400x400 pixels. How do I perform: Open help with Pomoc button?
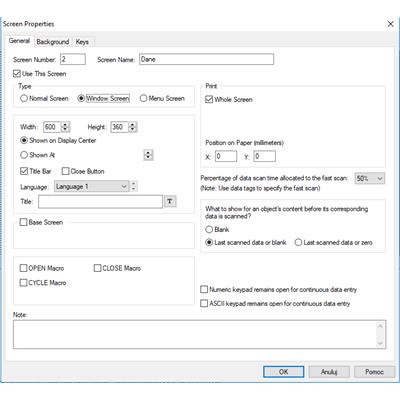tap(374, 372)
